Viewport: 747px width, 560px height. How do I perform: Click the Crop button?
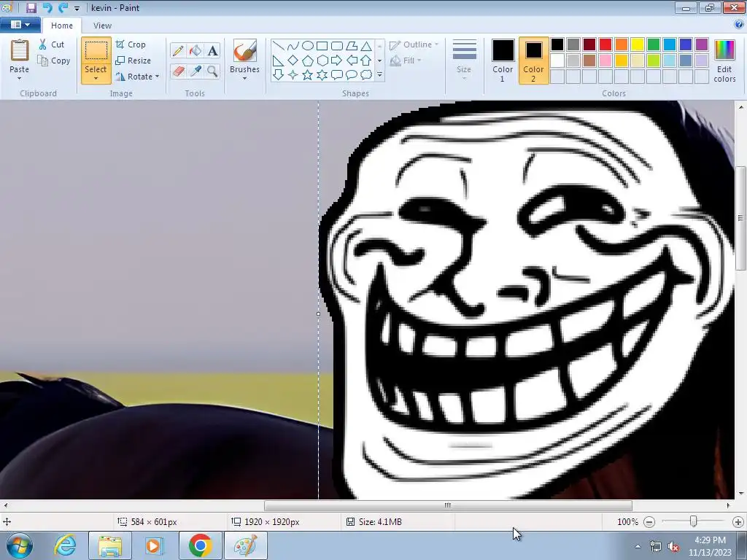(131, 44)
